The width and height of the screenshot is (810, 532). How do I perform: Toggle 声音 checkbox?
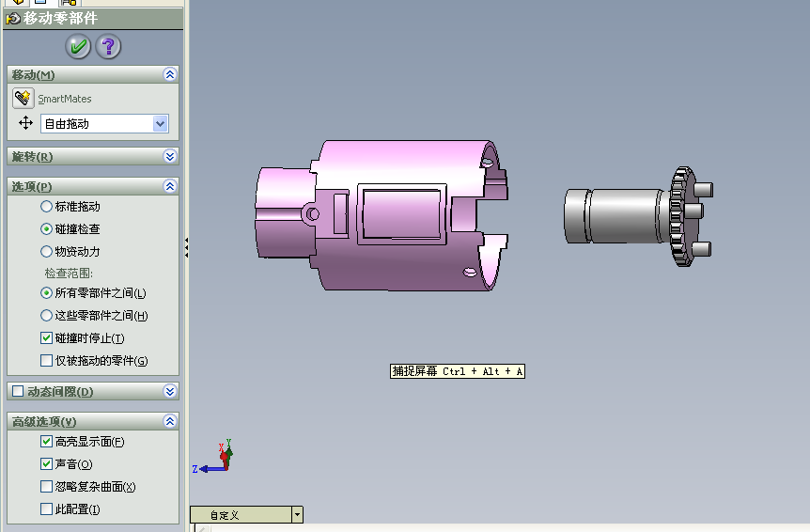(x=46, y=463)
